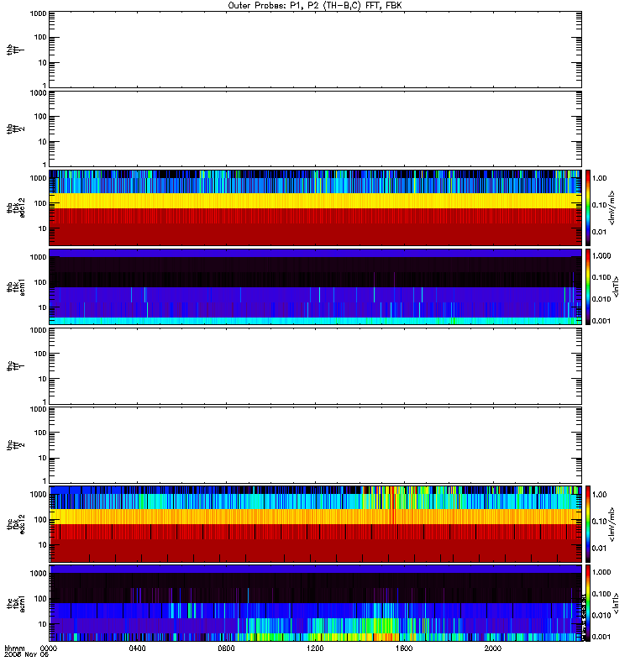The height and width of the screenshot is (672, 630).
Task: Click the "0800" time axis label
Action: tap(226, 648)
